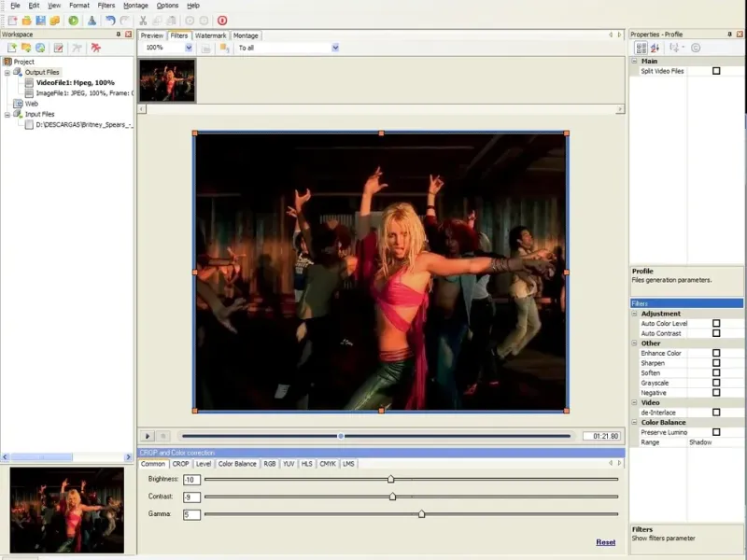The image size is (747, 560).
Task: Open the 100% zoom dropdown
Action: pos(189,48)
